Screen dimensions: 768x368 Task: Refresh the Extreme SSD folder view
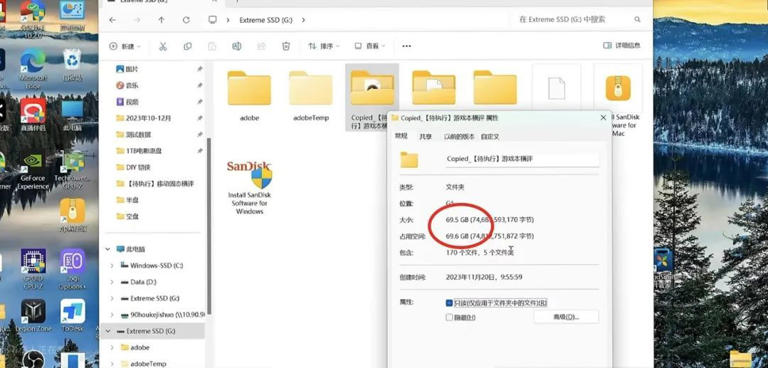point(186,20)
